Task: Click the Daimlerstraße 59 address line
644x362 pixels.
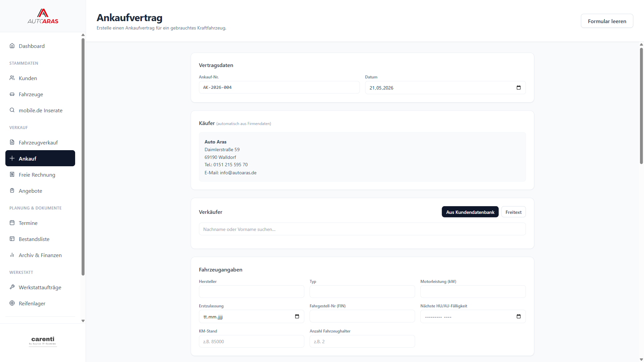Action: pos(222,149)
